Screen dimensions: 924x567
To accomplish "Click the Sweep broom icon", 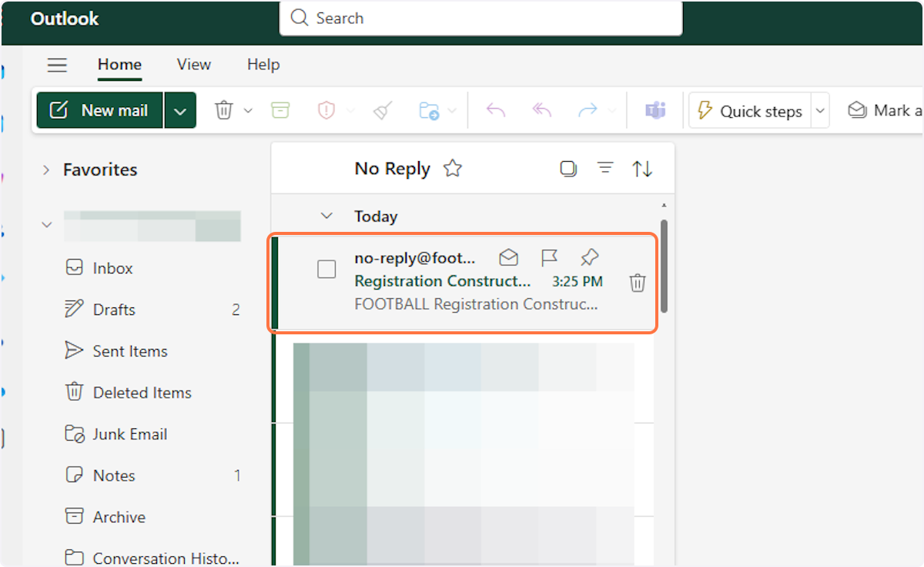I will coord(382,111).
